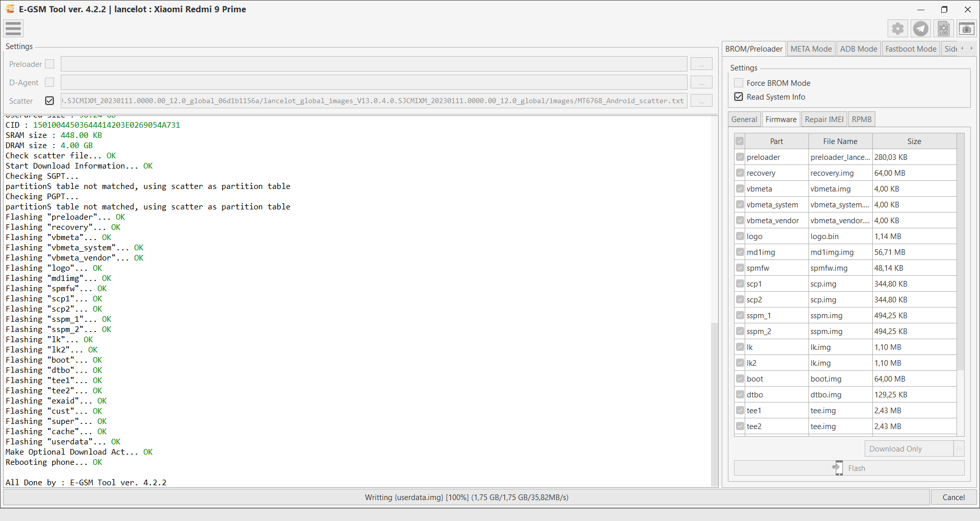Sort by the File Name column header
The height and width of the screenshot is (521, 980).
click(x=840, y=141)
